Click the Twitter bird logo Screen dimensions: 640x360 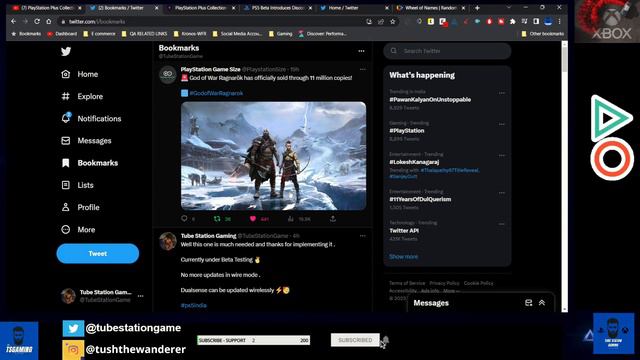66,51
